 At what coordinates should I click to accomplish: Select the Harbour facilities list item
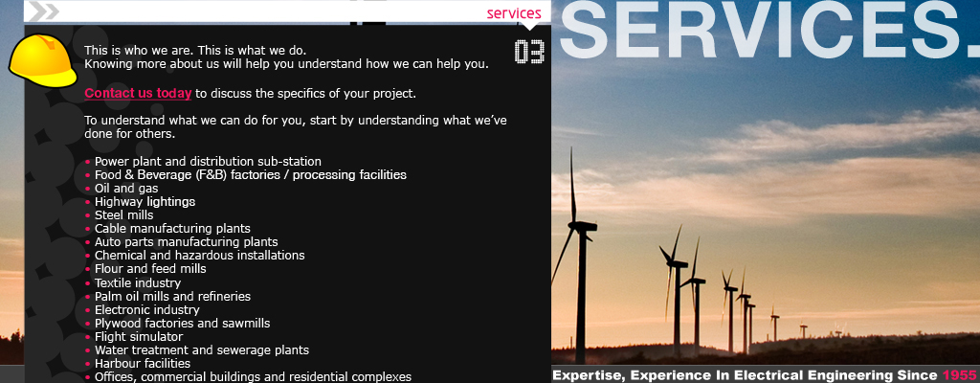click(143, 364)
